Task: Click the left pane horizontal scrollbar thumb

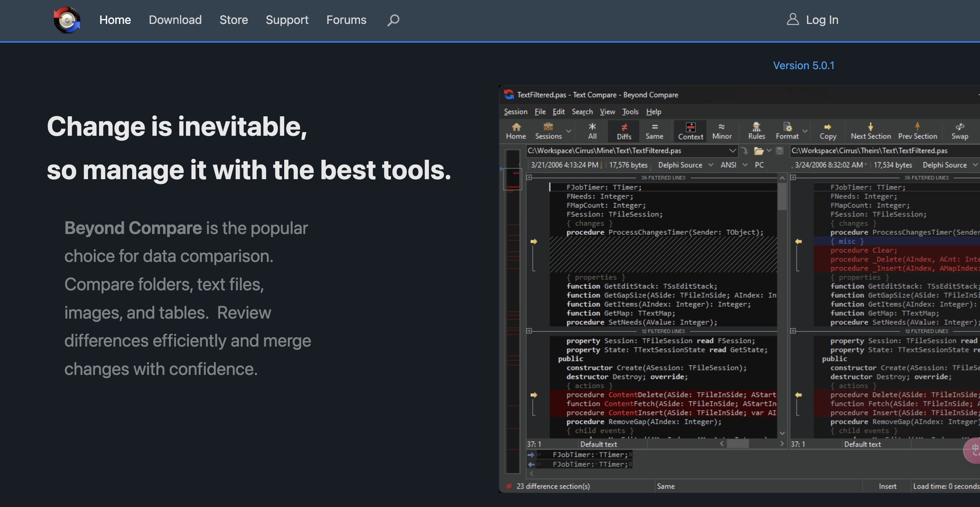Action: pyautogui.click(x=737, y=443)
